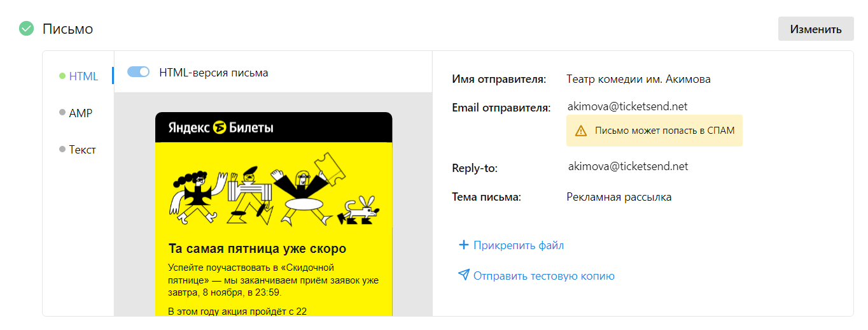Click the sender name Театр комедии им. Акимова
The width and height of the screenshot is (868, 330).
[638, 80]
